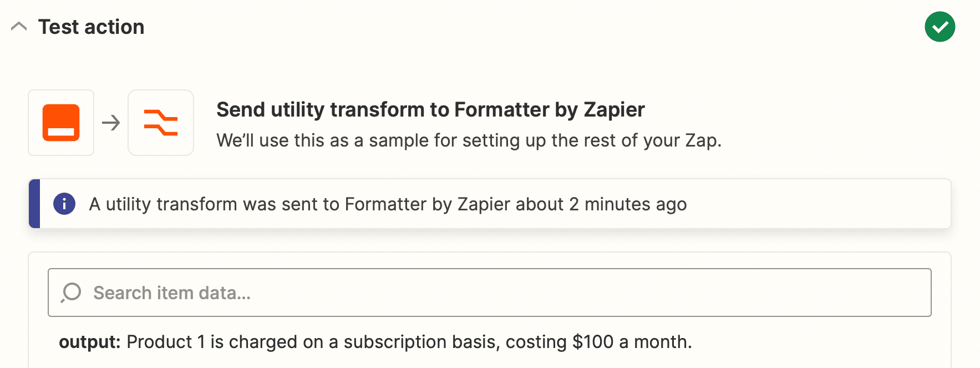Screen dimensions: 980x368
Task: Click the Test action heading
Action: pyautogui.click(x=91, y=27)
